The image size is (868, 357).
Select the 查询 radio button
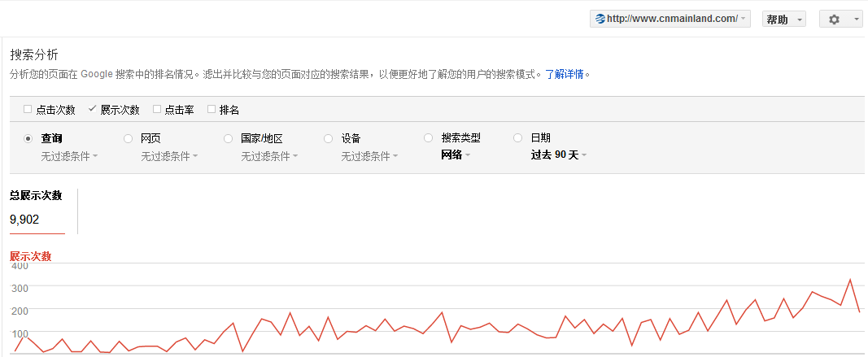click(28, 138)
